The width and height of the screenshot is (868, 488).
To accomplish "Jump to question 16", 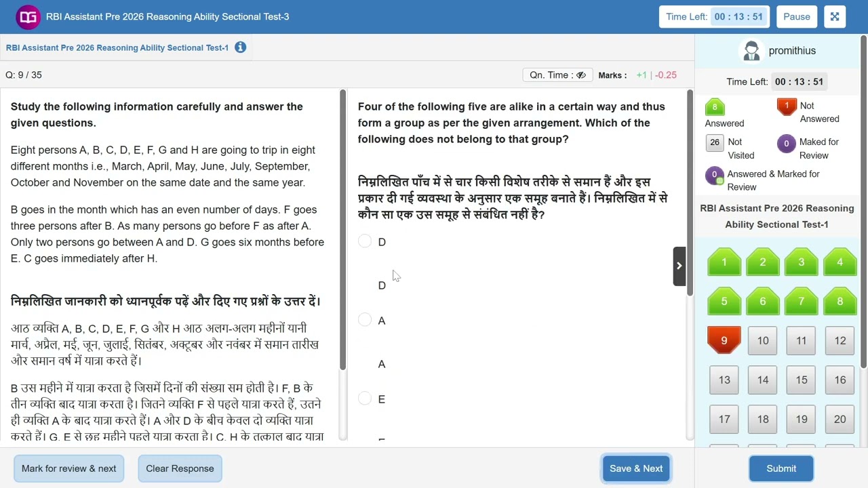I will pos(840,380).
